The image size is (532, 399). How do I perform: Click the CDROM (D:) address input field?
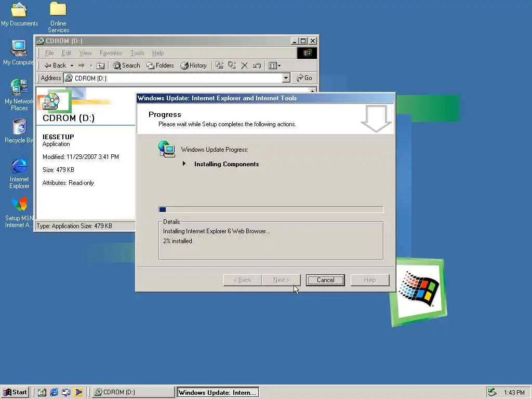173,78
